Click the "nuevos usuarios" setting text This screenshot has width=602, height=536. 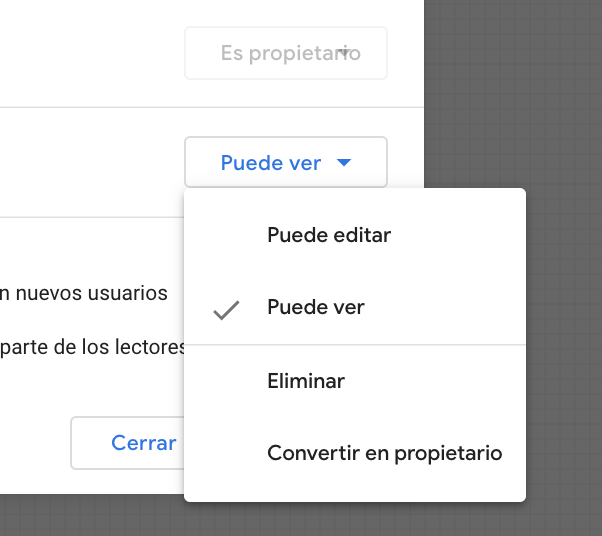(x=84, y=294)
